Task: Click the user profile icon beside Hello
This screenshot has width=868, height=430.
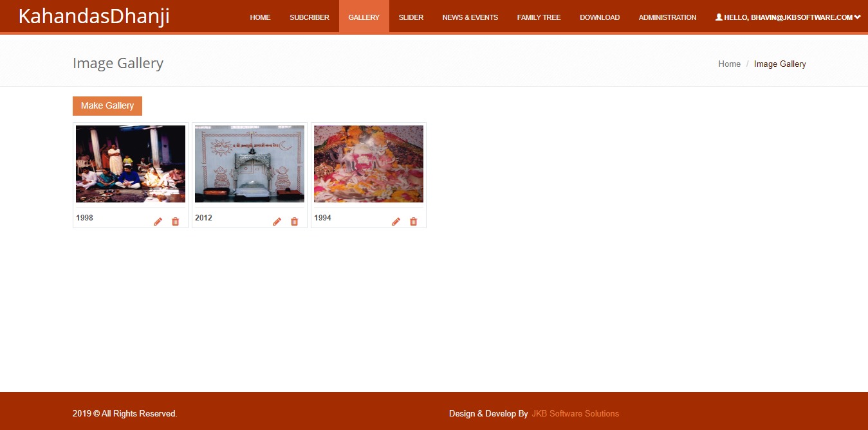Action: [x=719, y=17]
